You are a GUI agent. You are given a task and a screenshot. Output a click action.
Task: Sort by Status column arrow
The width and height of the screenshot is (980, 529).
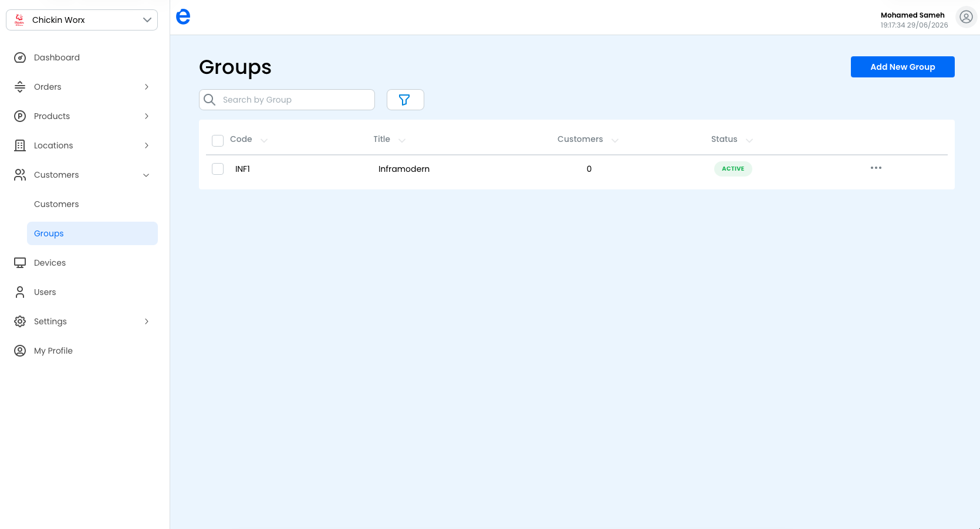point(749,140)
